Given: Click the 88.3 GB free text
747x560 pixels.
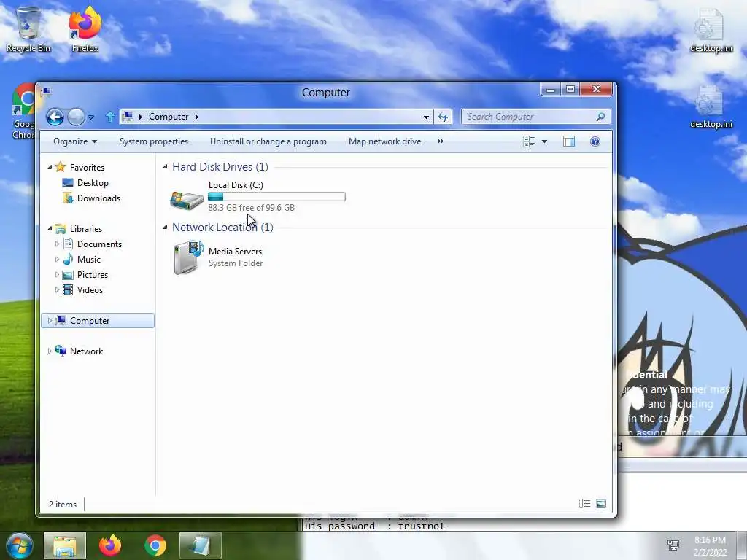Looking at the screenshot, I should [x=251, y=208].
